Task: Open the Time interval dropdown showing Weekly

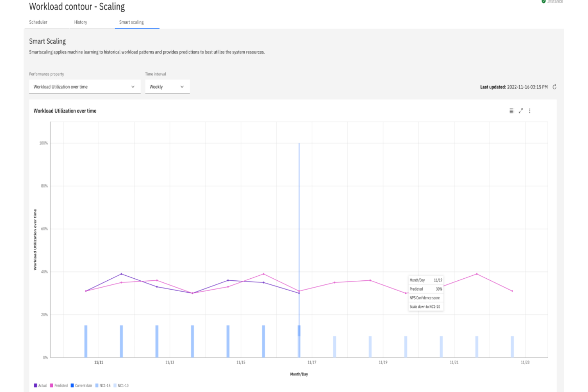Action: [167, 87]
